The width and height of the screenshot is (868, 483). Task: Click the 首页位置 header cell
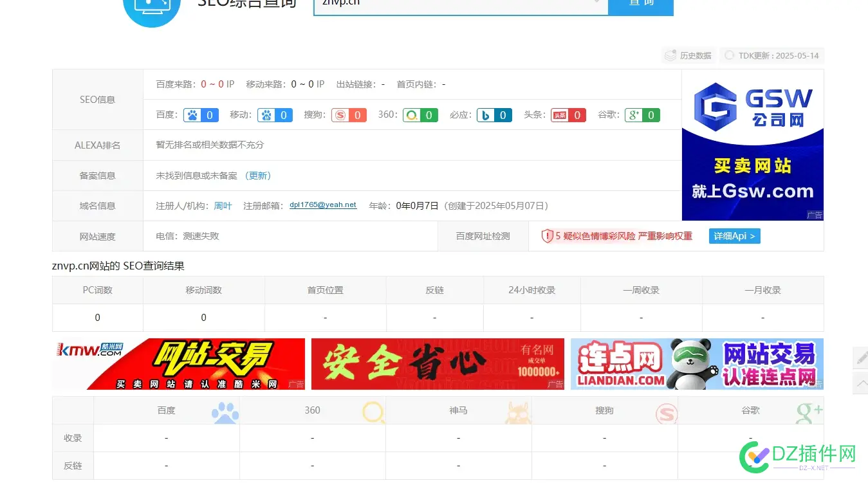(326, 290)
